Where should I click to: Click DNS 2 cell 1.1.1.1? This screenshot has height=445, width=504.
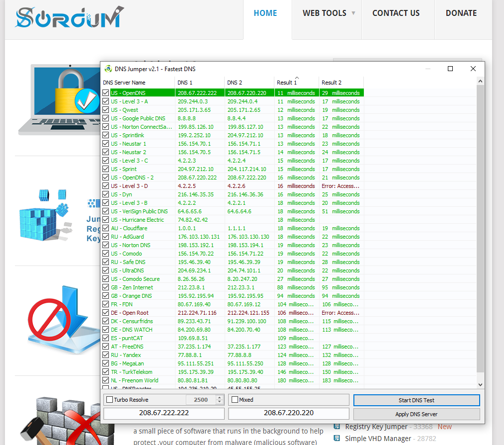(x=236, y=228)
